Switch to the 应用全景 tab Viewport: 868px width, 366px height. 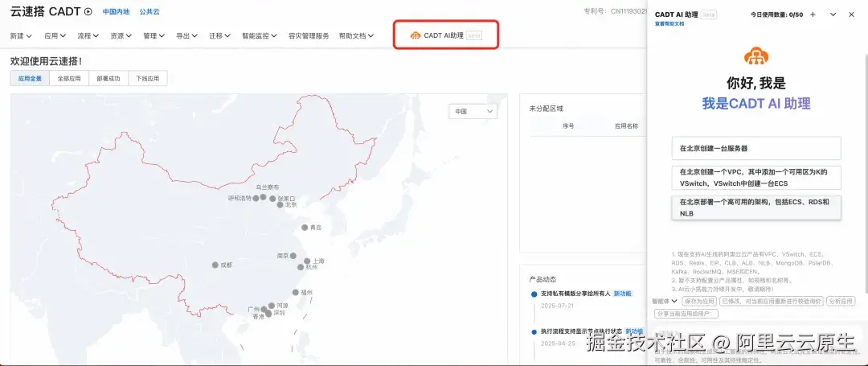click(x=30, y=79)
